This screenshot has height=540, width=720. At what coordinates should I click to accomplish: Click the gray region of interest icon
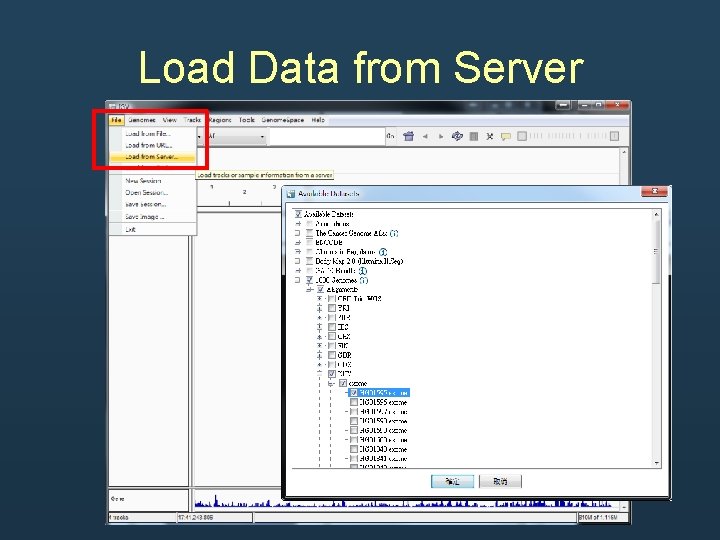(474, 136)
